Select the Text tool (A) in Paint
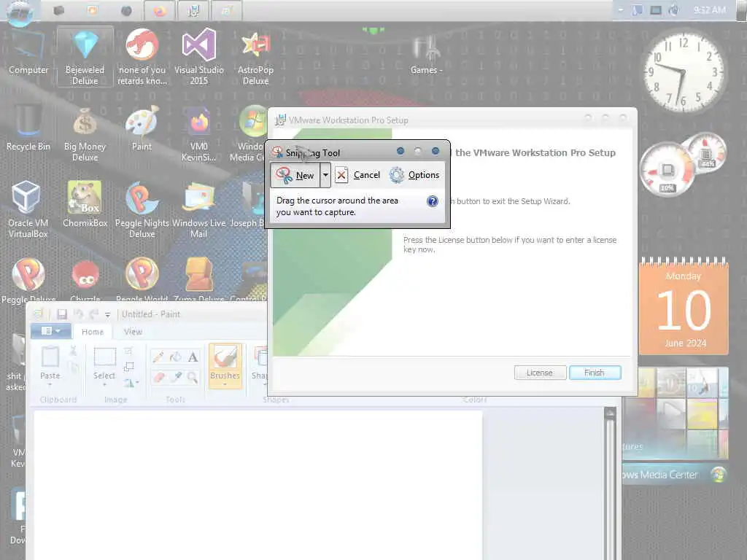 point(193,357)
